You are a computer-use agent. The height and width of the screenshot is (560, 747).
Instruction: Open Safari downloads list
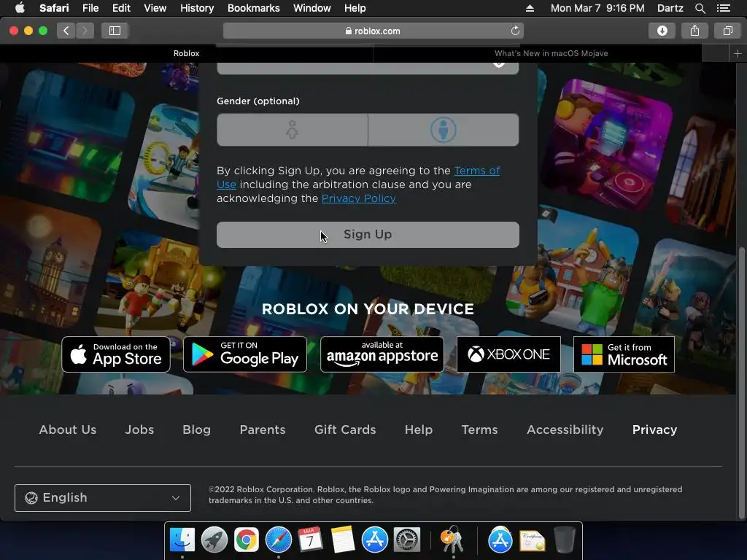(662, 31)
